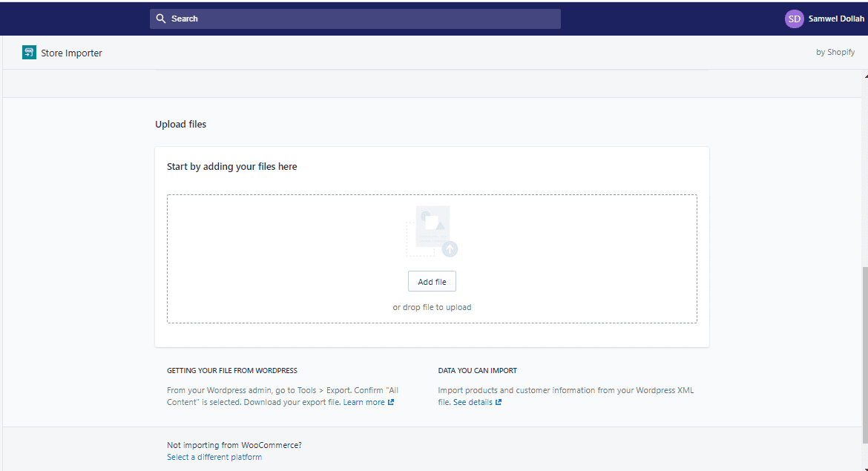868x471 pixels.
Task: Click the Add file button
Action: coord(432,282)
